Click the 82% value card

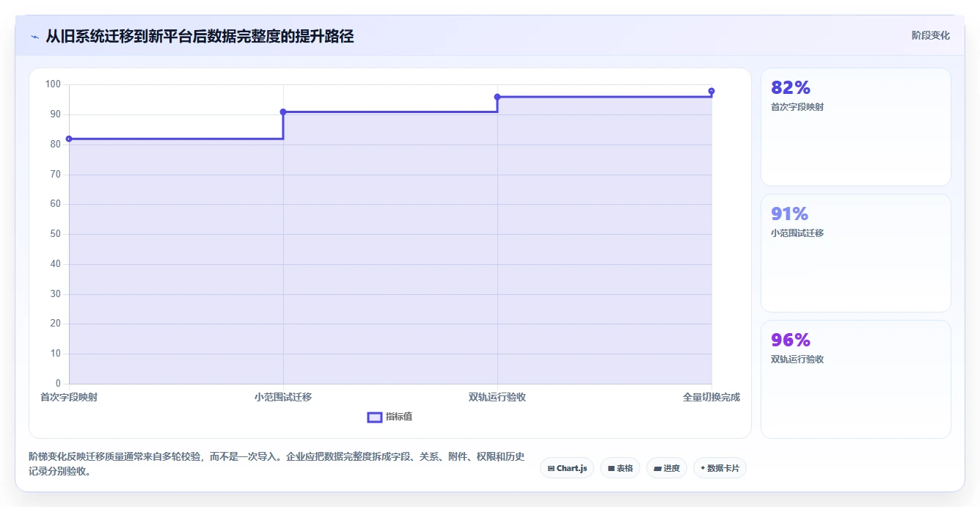(856, 127)
